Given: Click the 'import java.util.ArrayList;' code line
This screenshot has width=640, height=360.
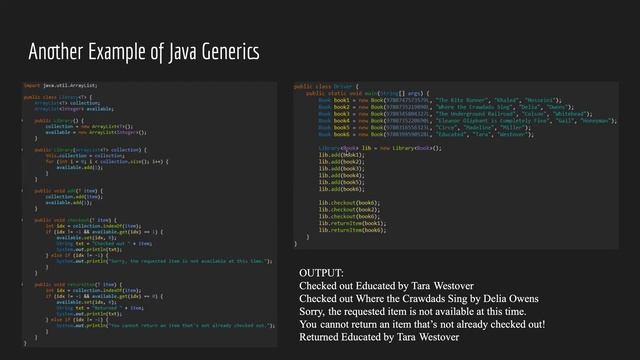Looking at the screenshot, I should point(60,85).
